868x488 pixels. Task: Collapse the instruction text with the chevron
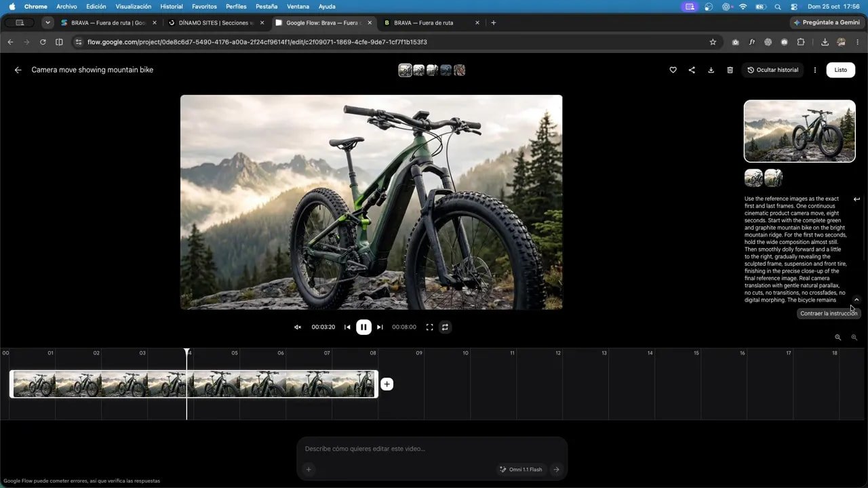coord(856,300)
